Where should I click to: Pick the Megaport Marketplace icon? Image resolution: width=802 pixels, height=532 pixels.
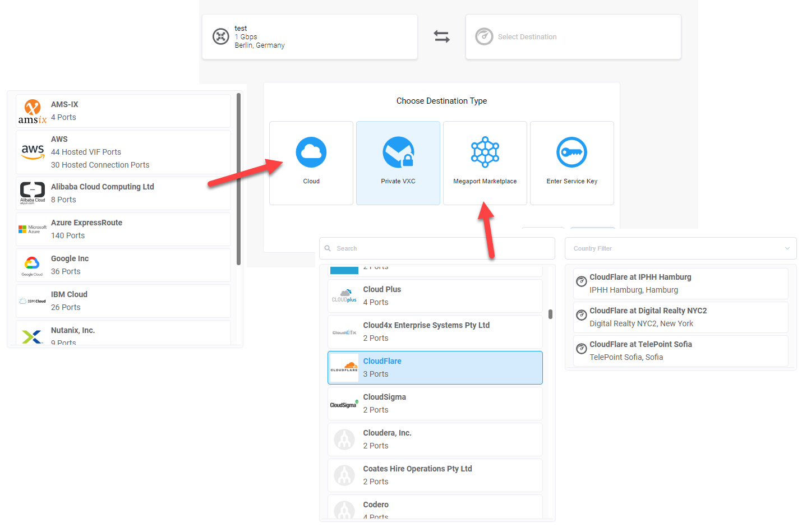[x=485, y=152]
